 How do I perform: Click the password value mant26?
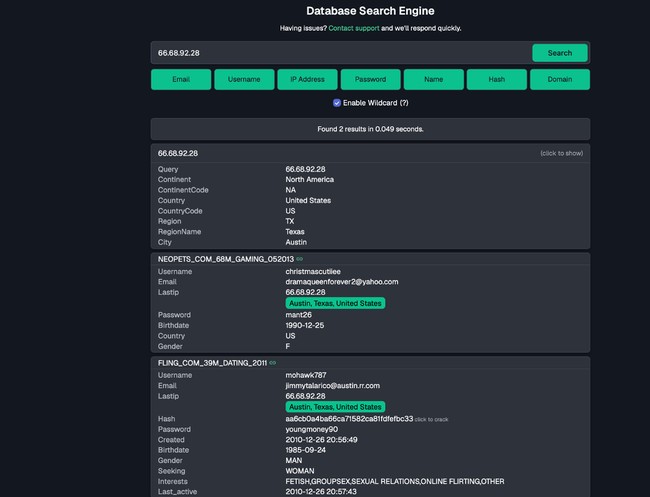[298, 315]
